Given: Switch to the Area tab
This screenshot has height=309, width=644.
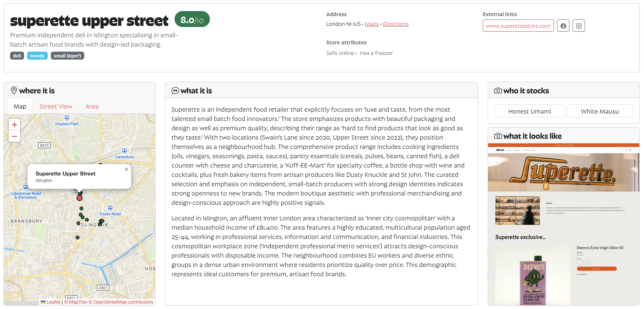Looking at the screenshot, I should [92, 106].
